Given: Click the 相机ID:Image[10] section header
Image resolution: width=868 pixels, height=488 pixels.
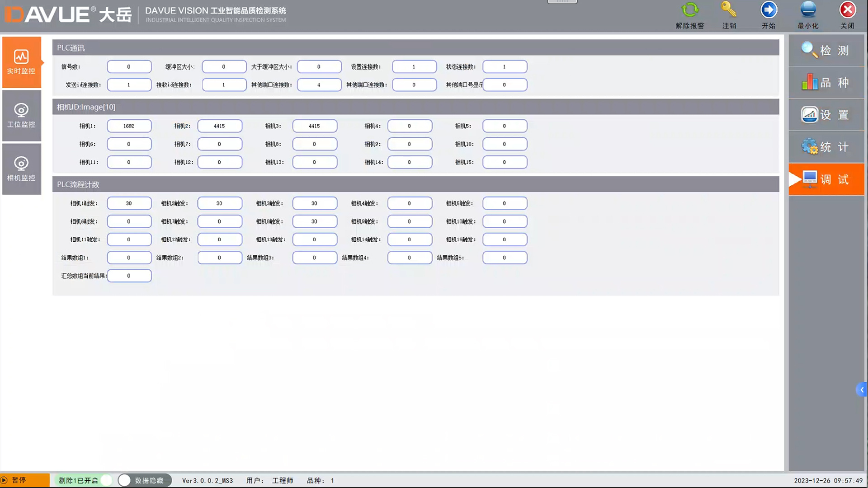Looking at the screenshot, I should 415,107.
